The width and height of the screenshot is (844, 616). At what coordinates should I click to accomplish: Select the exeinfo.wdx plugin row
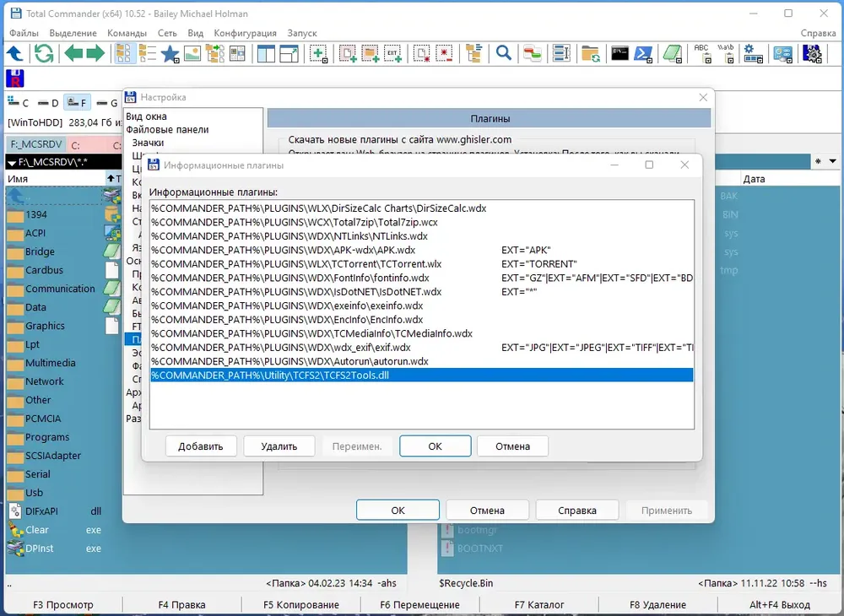point(421,305)
